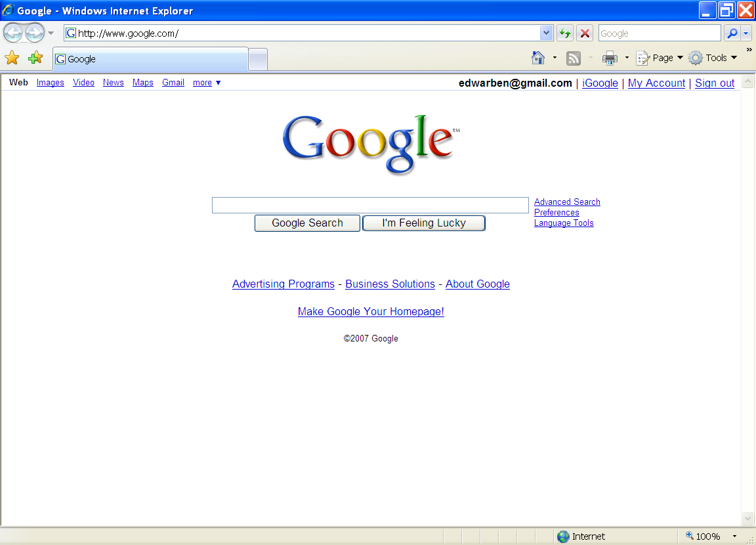Viewport: 756px width, 545px height.
Task: Add current page to favorites
Action: 35,58
